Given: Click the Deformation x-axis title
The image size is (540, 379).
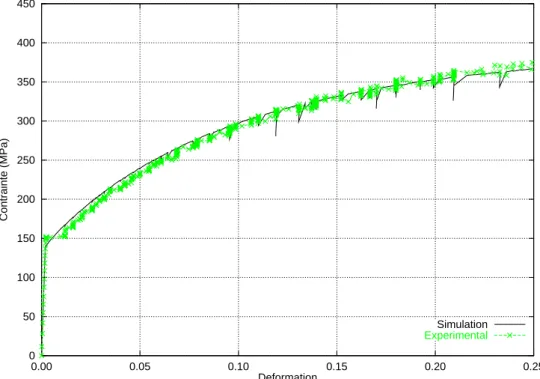Looking at the screenshot, I should coord(288,376).
